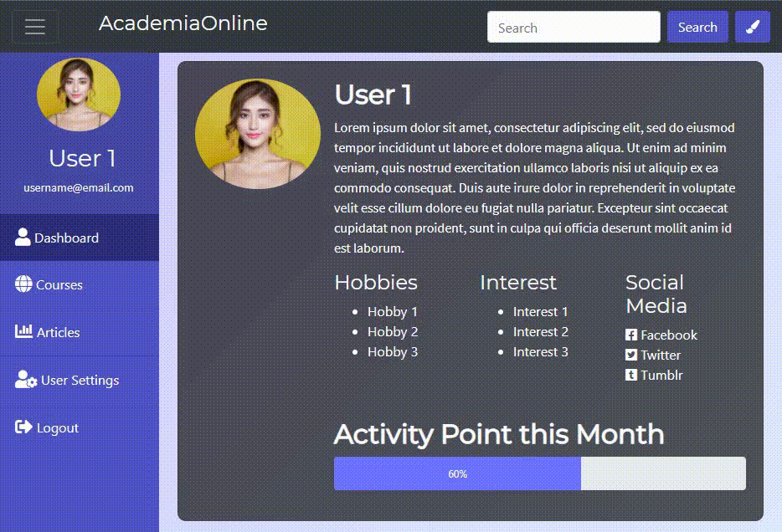Click the Tumblr icon
The image size is (782, 532).
[x=631, y=375]
